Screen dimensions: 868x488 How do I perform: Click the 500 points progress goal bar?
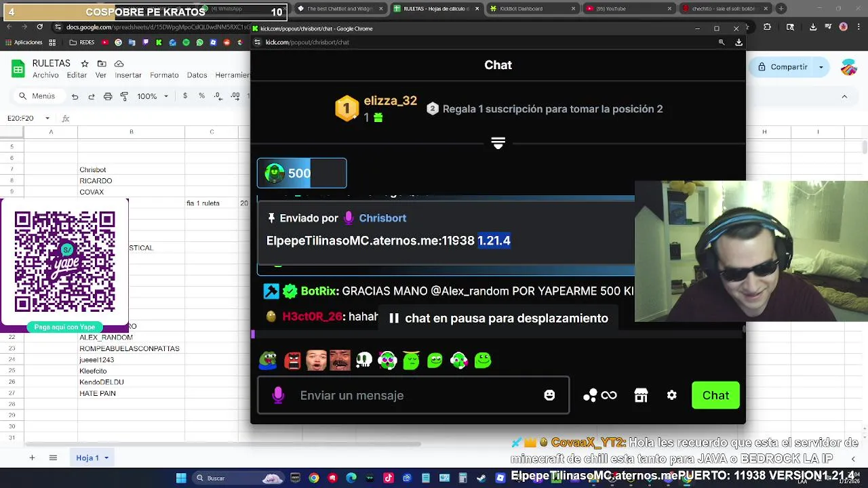click(302, 173)
